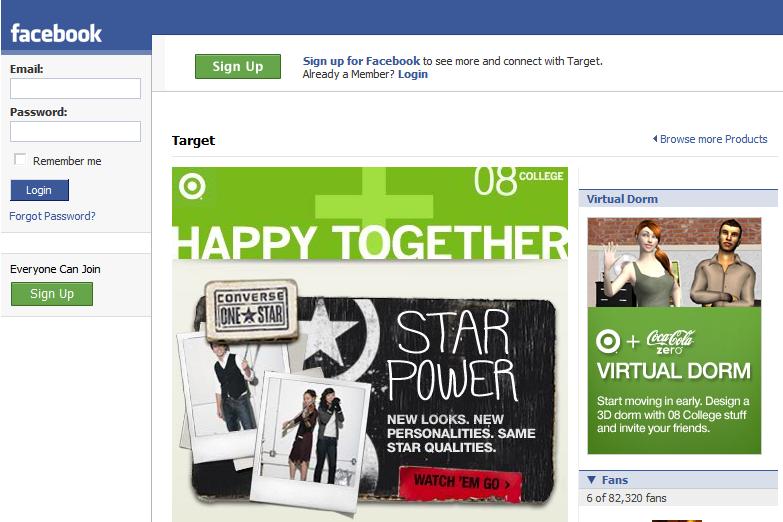Viewport: 783px width, 522px height.
Task: Click the Converse One Star badge
Action: click(251, 311)
